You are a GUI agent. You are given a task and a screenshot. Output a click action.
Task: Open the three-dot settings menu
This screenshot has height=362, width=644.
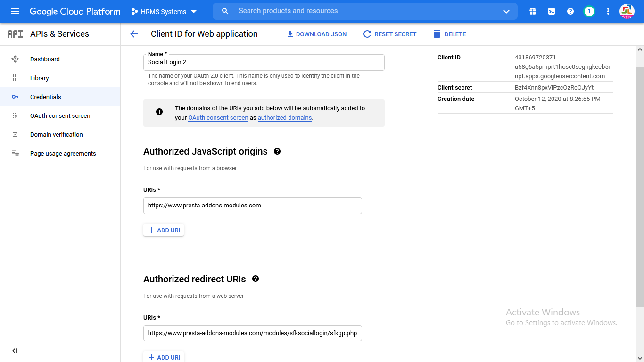click(x=608, y=11)
